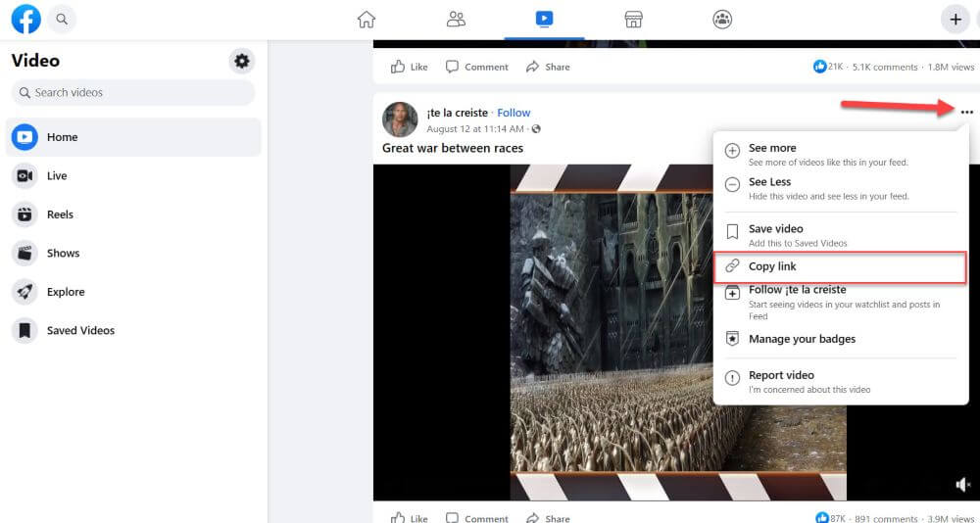The image size is (980, 523).
Task: Select the Video tab icon in top navigation
Action: (544, 20)
